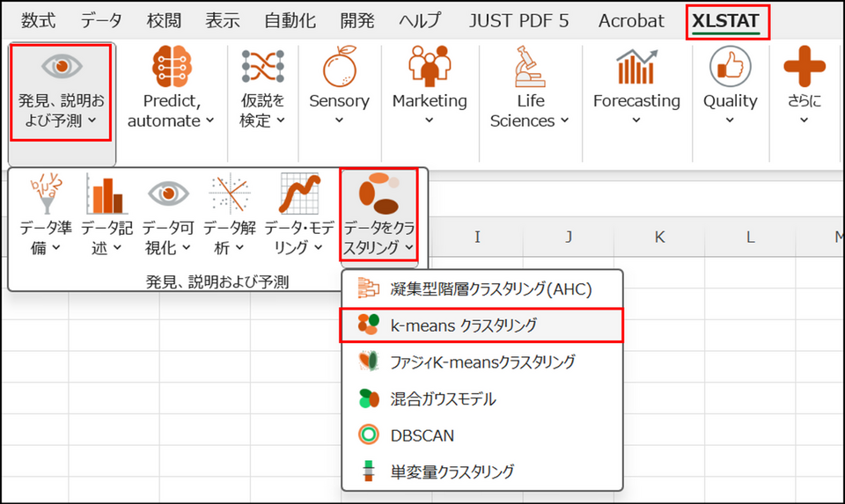Expand the Sensory dropdown chevron
Screen dimensions: 845x504
pyautogui.click(x=339, y=121)
